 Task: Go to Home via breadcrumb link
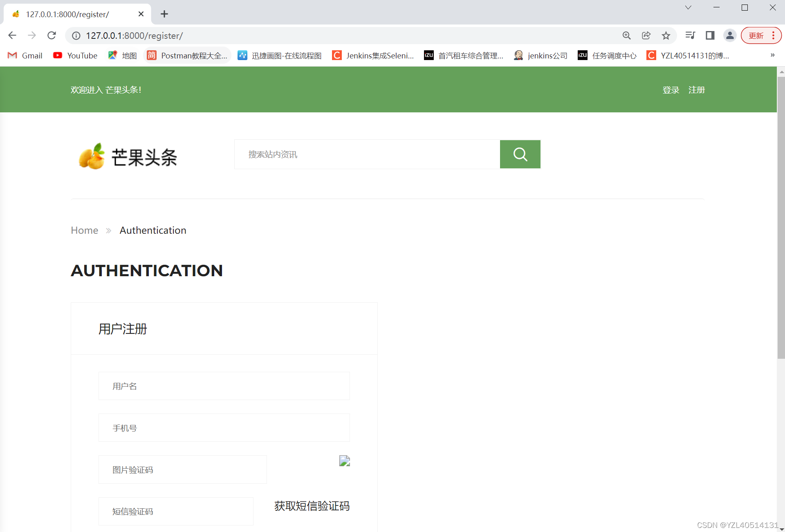click(84, 230)
